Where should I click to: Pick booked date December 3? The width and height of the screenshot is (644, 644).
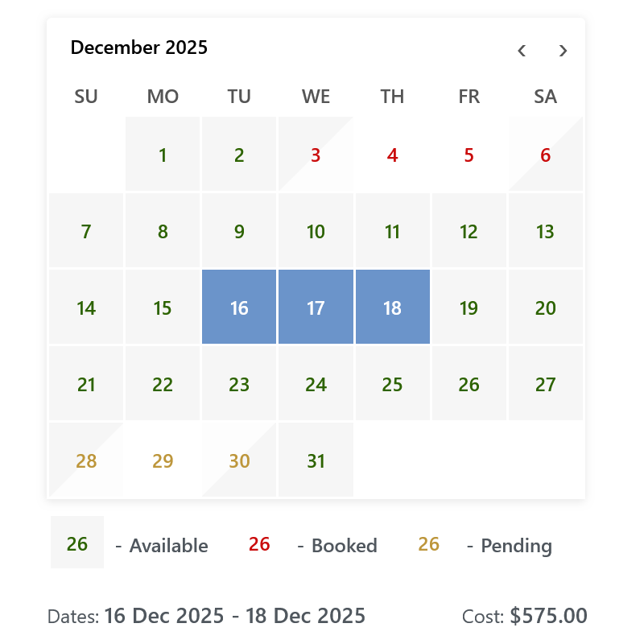pos(316,154)
